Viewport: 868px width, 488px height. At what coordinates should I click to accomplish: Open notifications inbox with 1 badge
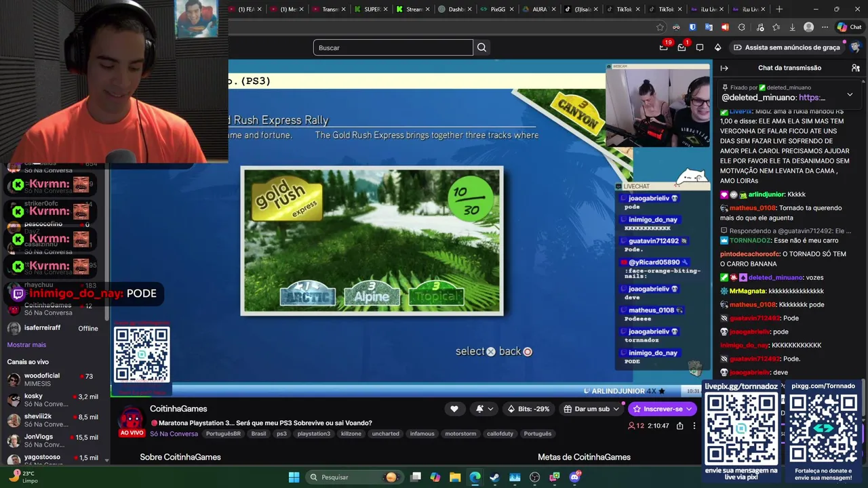(682, 47)
